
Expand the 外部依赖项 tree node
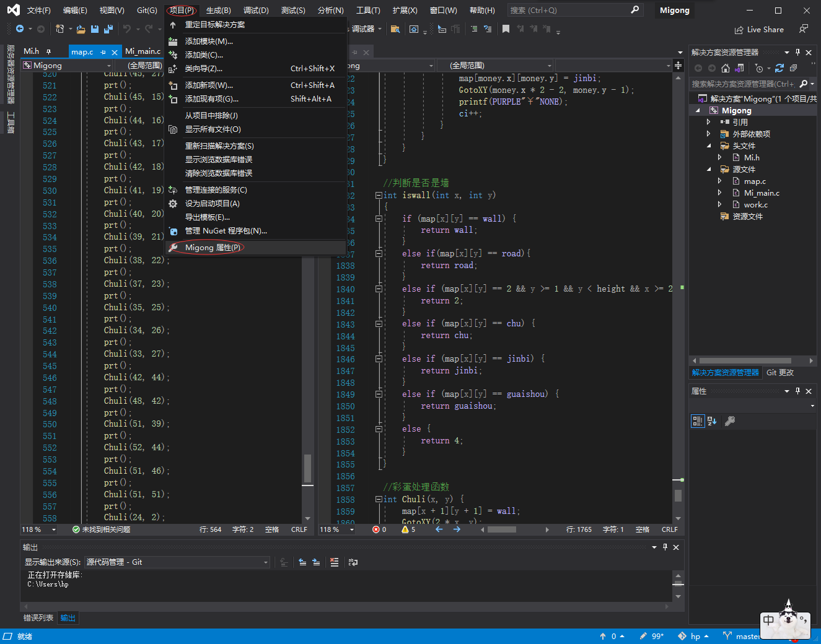(709, 134)
